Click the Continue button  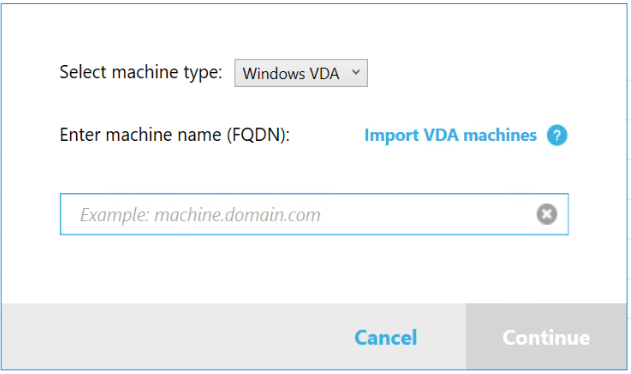pos(546,337)
